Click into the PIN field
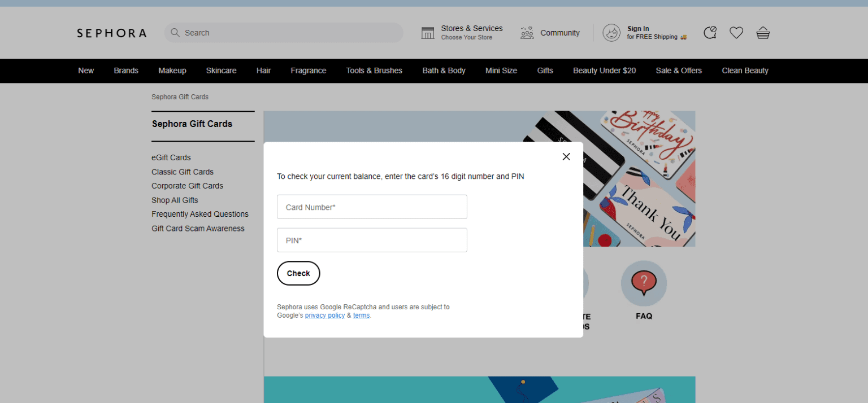The height and width of the screenshot is (403, 868). click(x=372, y=240)
